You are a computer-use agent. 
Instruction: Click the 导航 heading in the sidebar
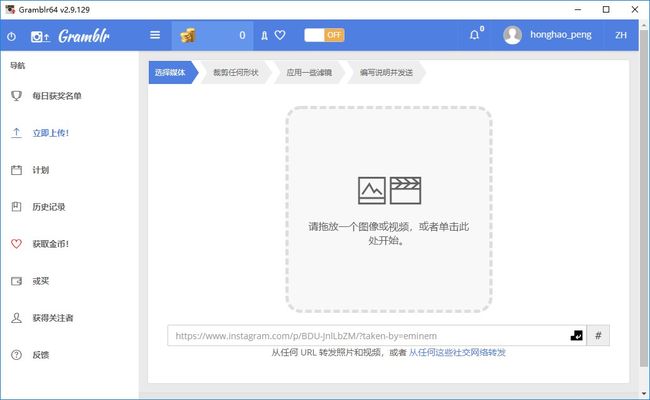pyautogui.click(x=17, y=65)
